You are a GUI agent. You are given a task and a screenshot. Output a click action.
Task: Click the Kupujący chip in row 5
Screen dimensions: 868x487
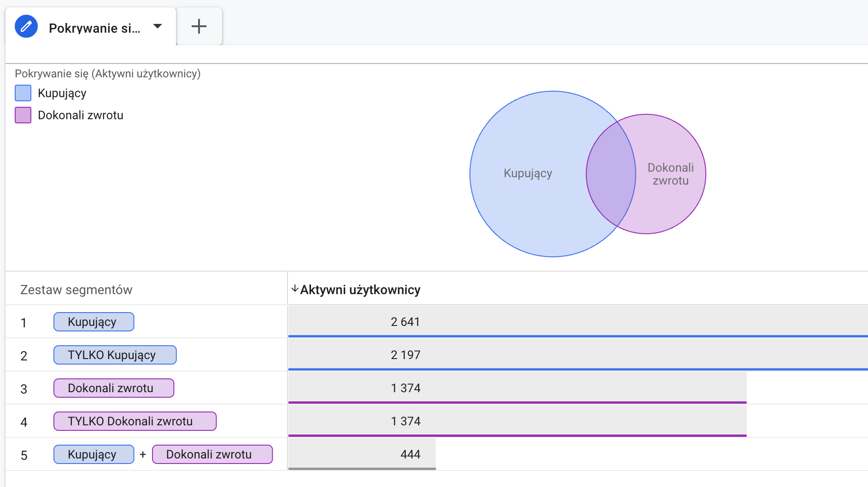click(x=94, y=454)
